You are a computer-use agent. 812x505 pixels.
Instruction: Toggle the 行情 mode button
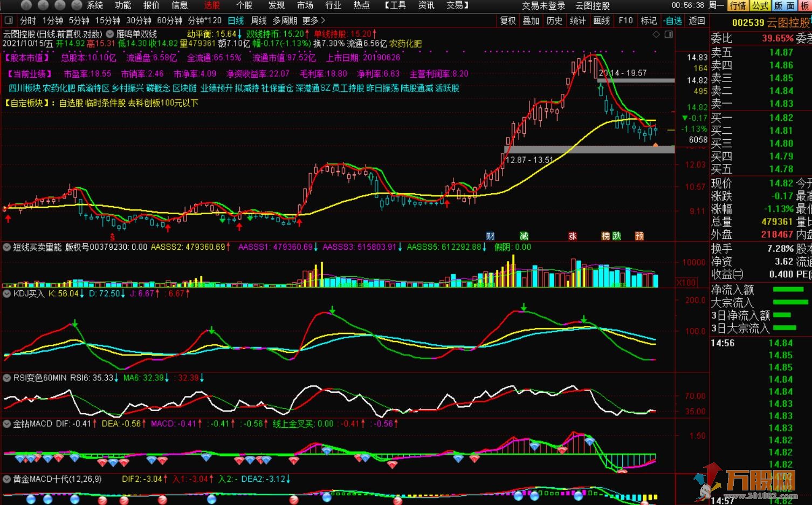click(x=737, y=5)
